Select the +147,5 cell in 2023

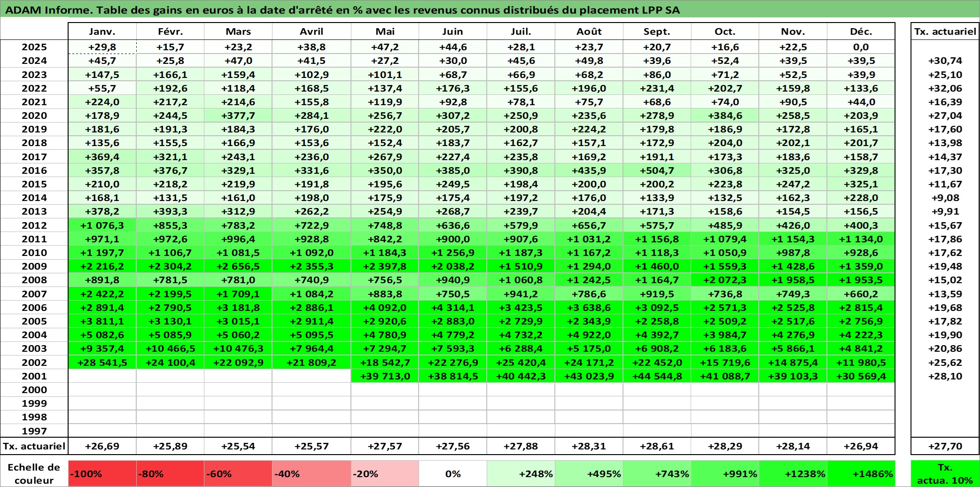point(102,75)
